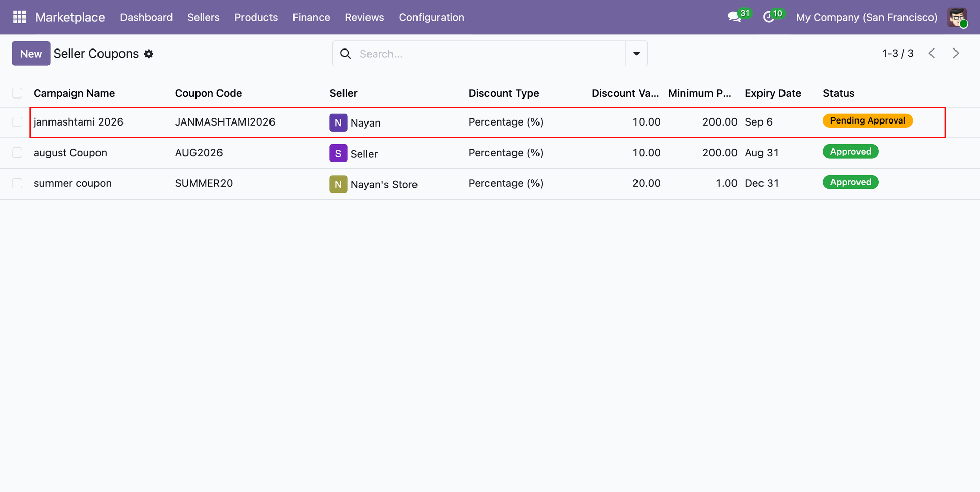980x492 pixels.
Task: Tick the select-all checkbox in table header
Action: click(x=17, y=93)
